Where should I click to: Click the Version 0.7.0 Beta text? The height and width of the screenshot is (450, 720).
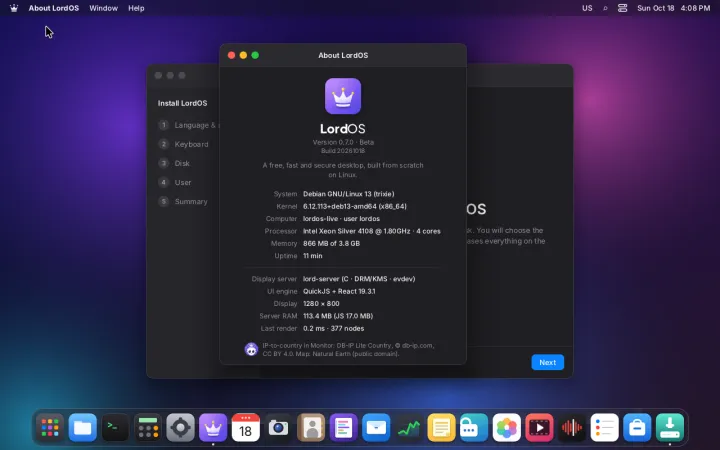coord(343,142)
